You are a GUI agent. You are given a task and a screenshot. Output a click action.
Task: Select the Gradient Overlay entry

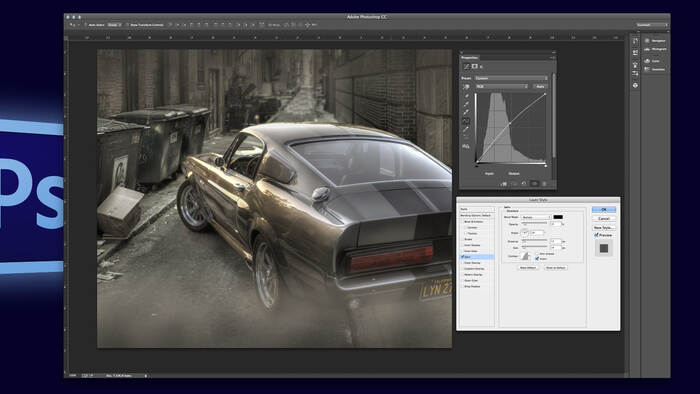click(x=474, y=269)
